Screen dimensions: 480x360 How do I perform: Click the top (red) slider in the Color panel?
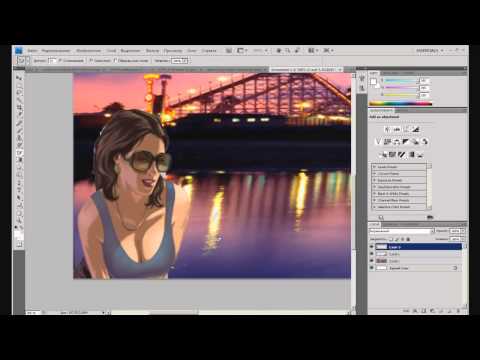400,81
